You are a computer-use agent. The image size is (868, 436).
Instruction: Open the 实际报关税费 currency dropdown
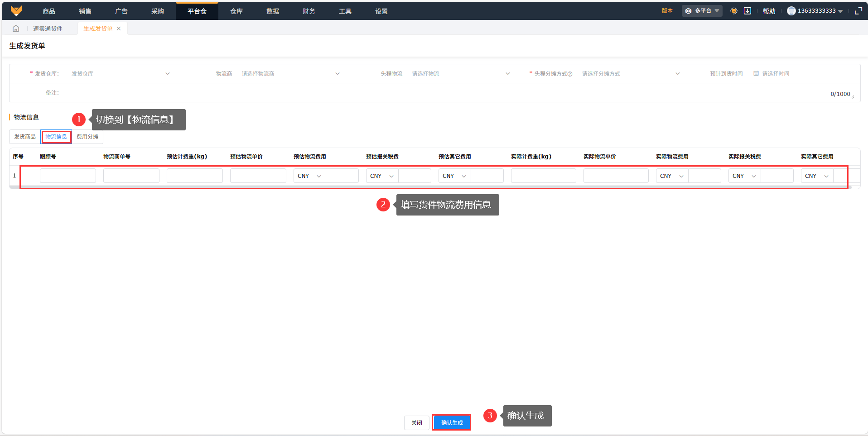point(745,176)
